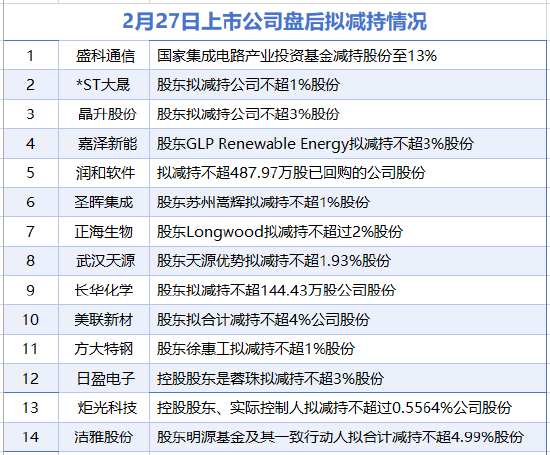Select the cell "武汉天源"
The width and height of the screenshot is (550, 455).
(x=104, y=261)
